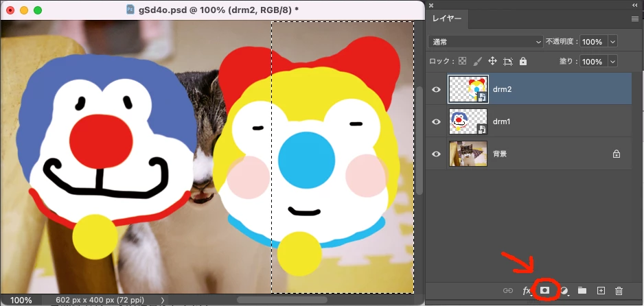The image size is (644, 306).
Task: Create a new adjustment layer
Action: 564,291
